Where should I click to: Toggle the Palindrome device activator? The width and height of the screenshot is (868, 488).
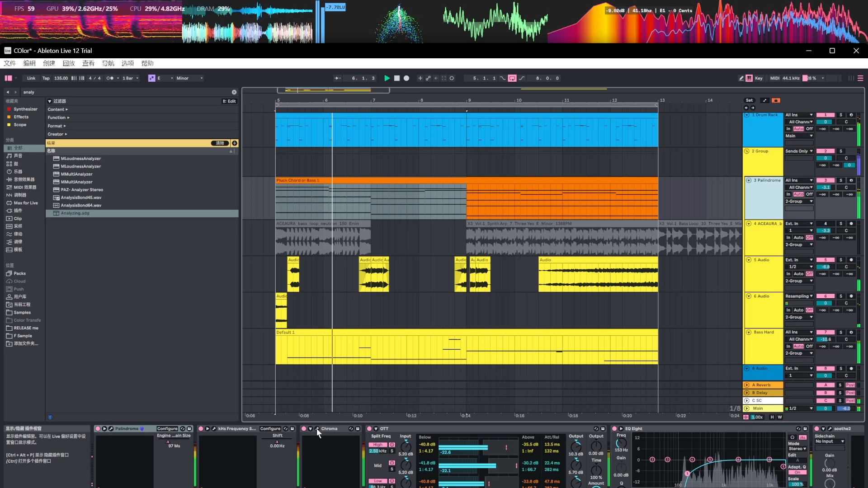98,429
